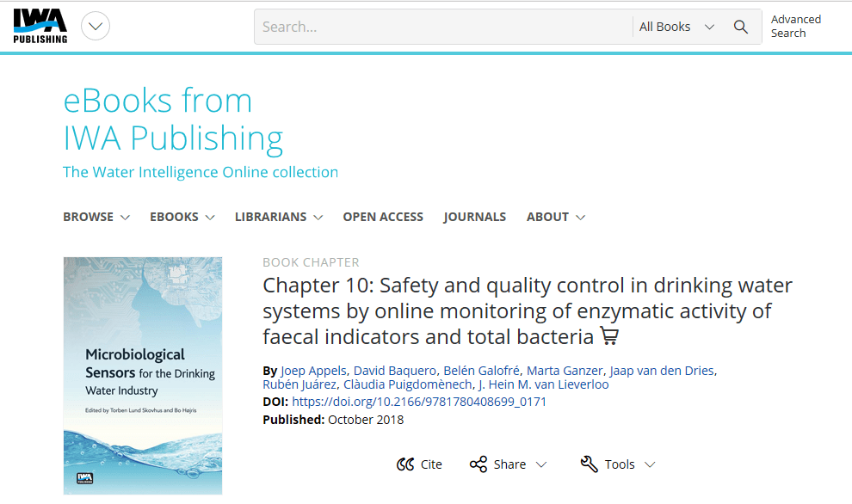Screen dimensions: 852x504
Task: Expand the Browse menu
Action: pos(96,217)
